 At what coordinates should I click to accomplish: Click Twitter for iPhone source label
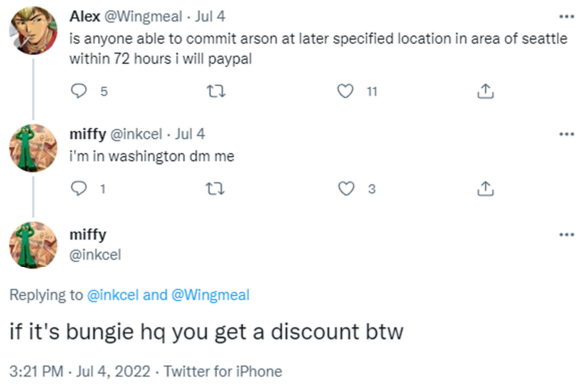point(223,371)
